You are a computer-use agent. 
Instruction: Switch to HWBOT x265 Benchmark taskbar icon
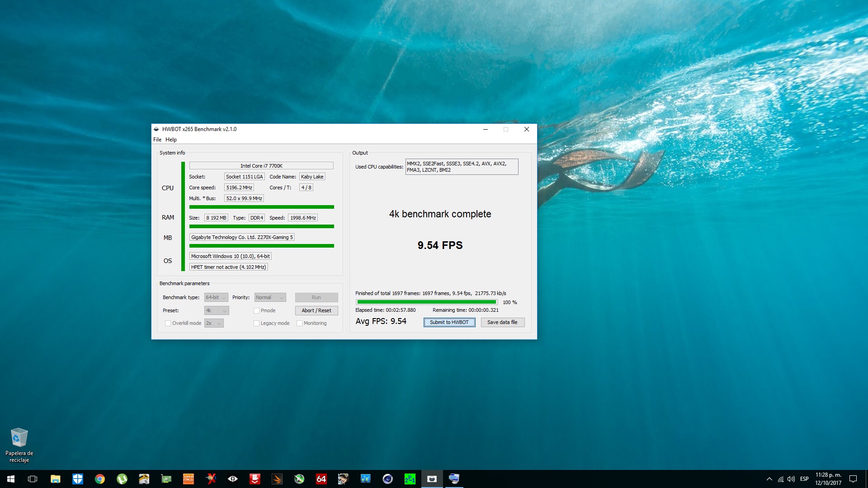click(x=432, y=479)
